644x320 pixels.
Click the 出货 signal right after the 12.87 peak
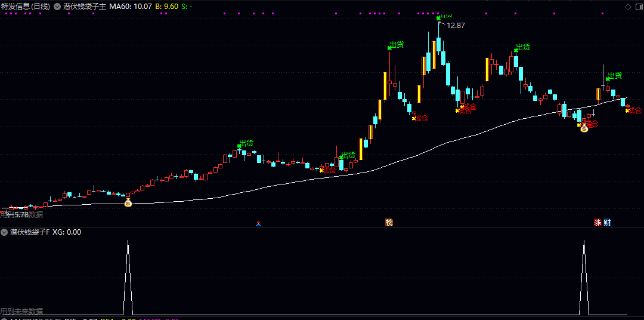[522, 48]
